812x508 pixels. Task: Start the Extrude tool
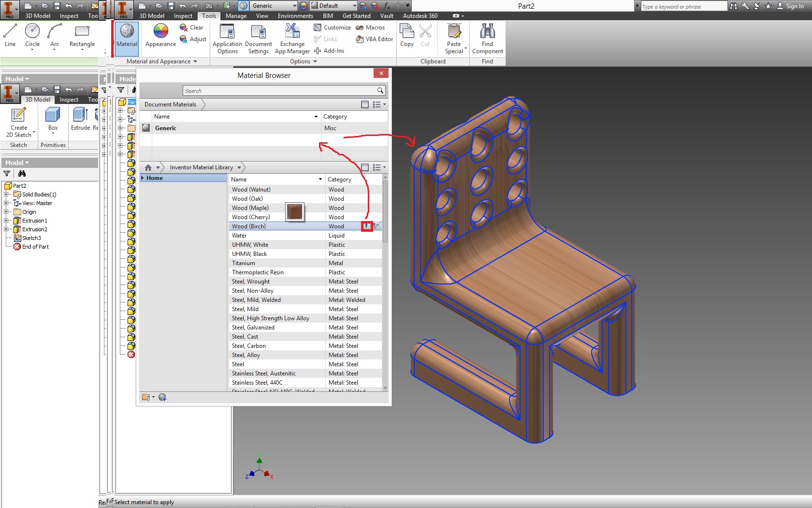[x=80, y=119]
